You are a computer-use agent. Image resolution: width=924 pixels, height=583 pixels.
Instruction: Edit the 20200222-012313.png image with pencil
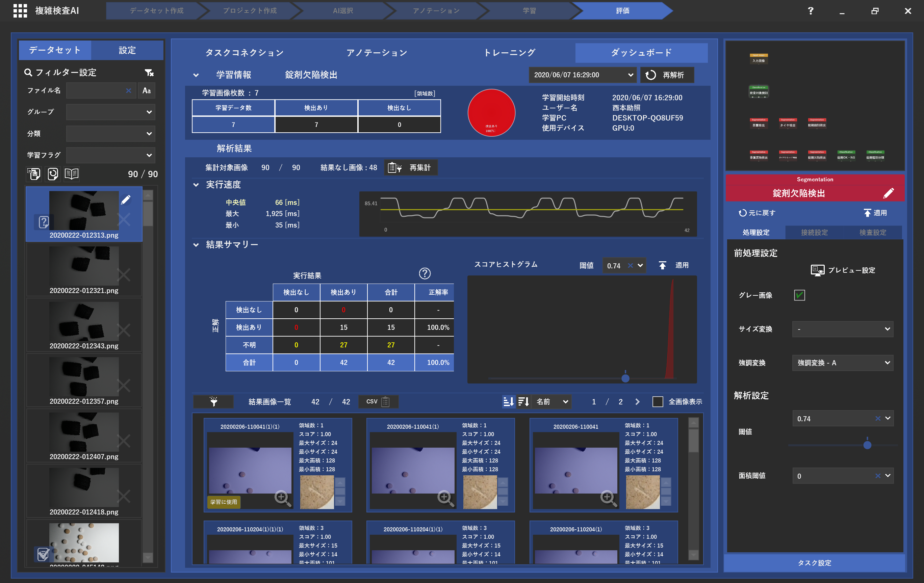pos(126,200)
